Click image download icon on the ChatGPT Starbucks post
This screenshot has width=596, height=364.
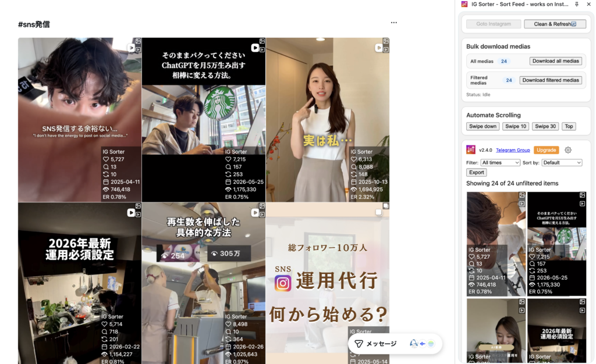[x=262, y=41]
